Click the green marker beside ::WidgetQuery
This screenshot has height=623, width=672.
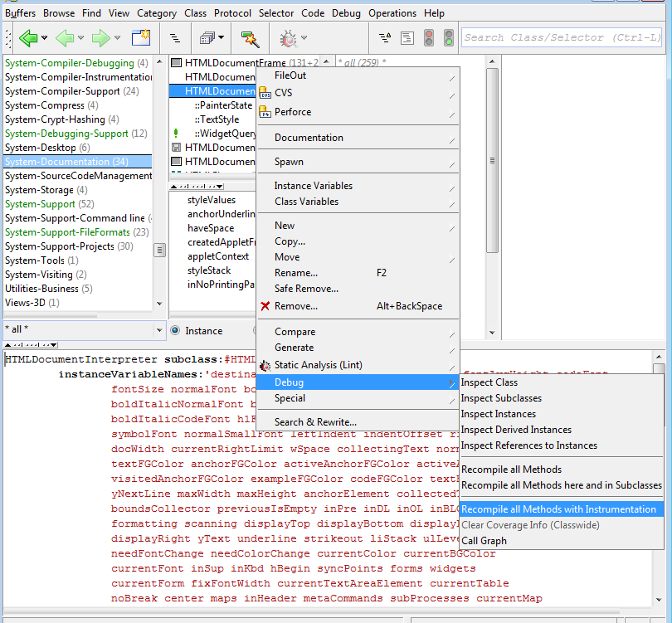pyautogui.click(x=176, y=134)
